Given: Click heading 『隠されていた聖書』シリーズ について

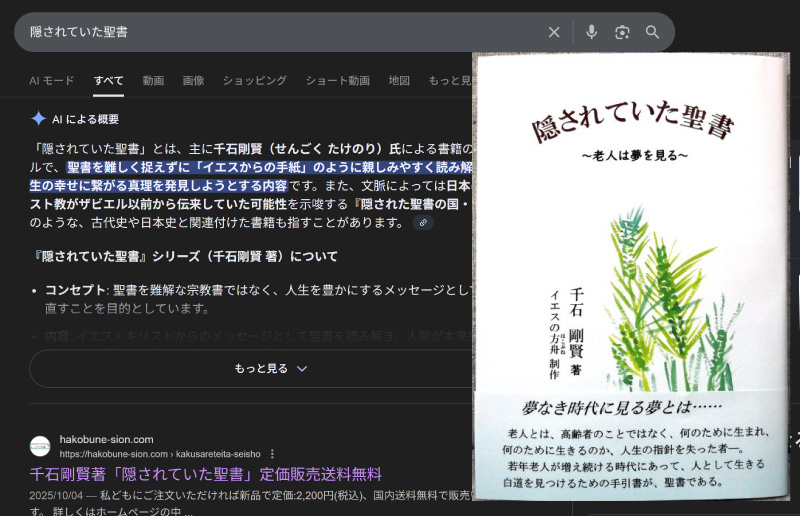Looking at the screenshot, I should point(184,256).
